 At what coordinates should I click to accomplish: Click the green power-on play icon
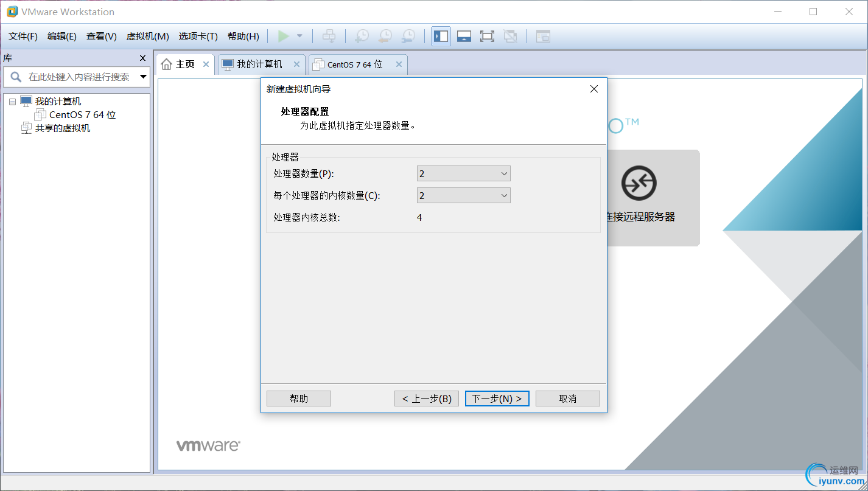pos(283,37)
